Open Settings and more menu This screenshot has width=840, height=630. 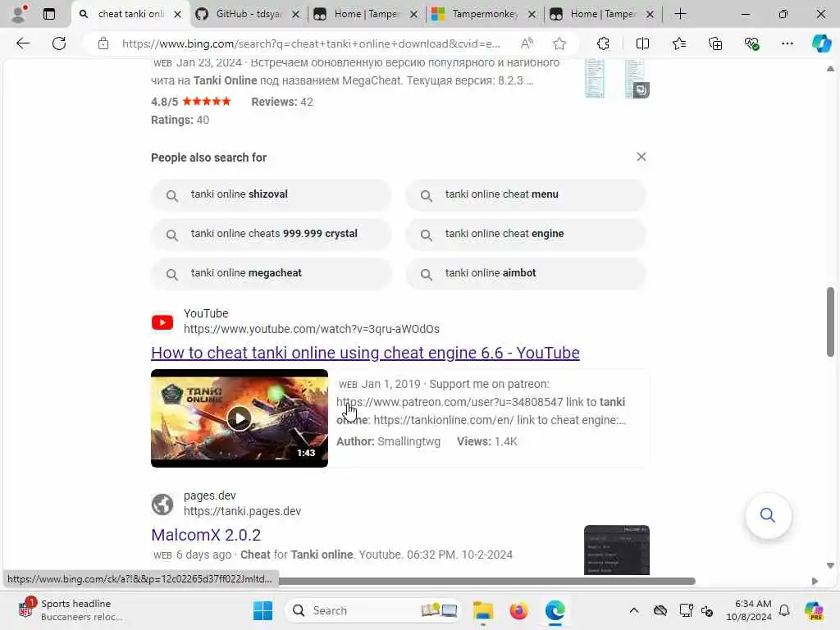tap(787, 43)
